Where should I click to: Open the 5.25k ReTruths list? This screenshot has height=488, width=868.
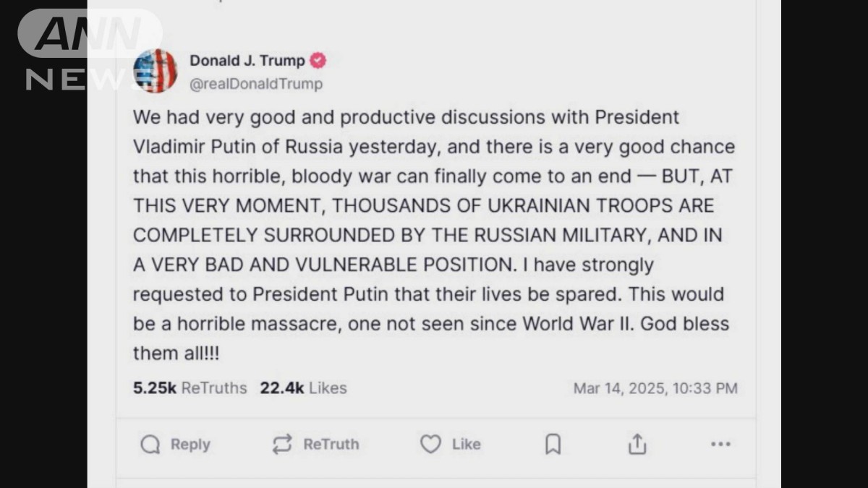[190, 388]
